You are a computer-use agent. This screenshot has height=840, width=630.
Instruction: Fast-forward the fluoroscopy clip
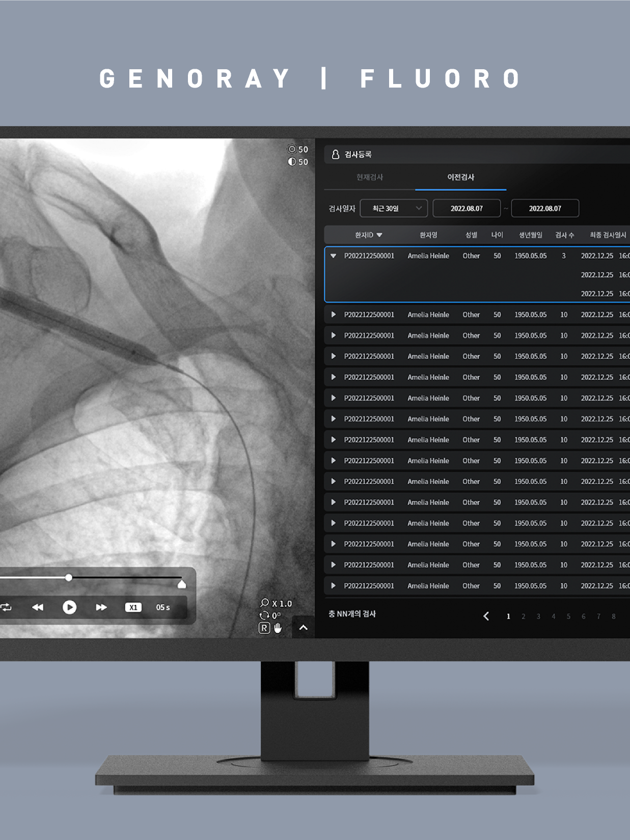[101, 607]
